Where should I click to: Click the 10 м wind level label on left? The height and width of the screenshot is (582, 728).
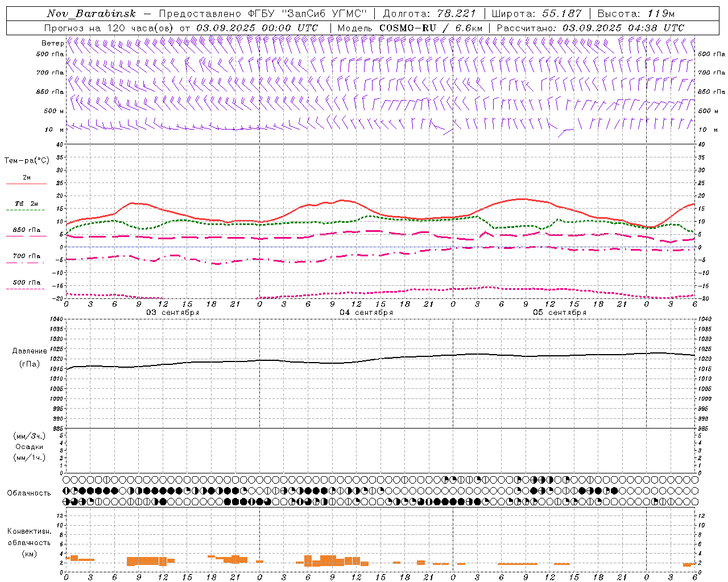click(55, 130)
